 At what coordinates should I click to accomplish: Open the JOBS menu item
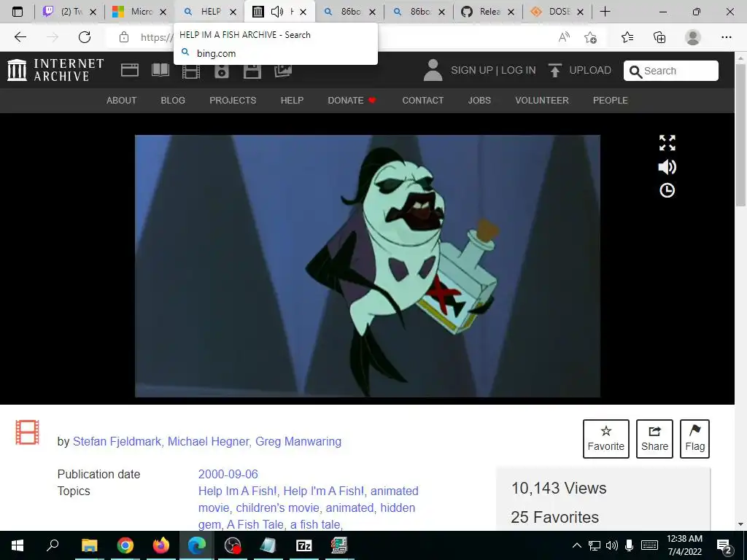click(479, 101)
